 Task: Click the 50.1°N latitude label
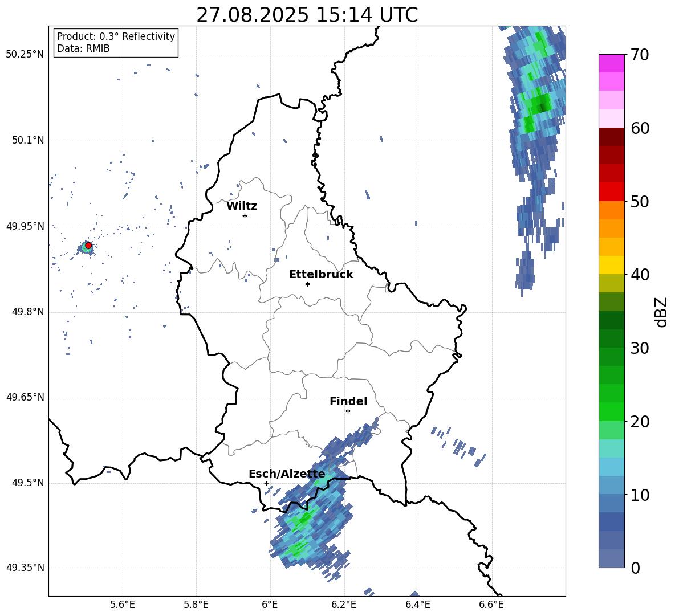coord(27,141)
